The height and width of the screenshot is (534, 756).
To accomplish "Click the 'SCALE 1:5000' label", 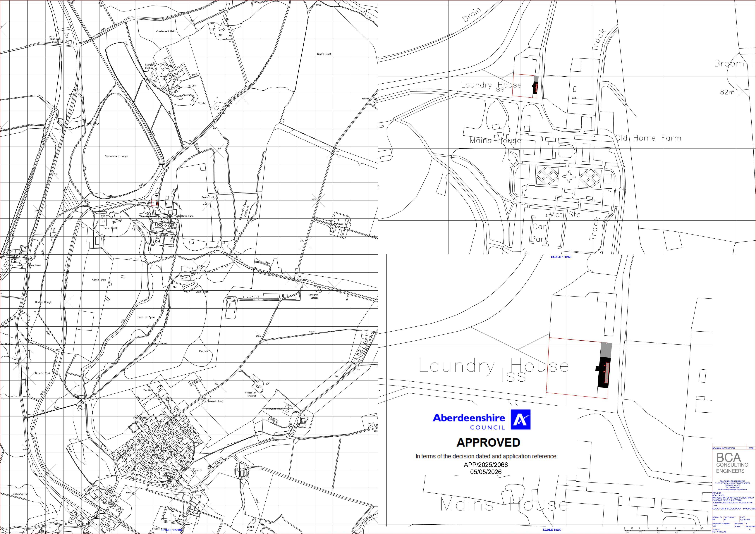I will tap(171, 530).
